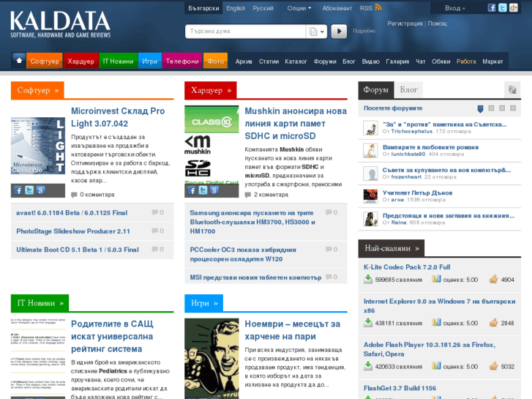Click the comment bubble beside PCCooler OC3 news

(329, 249)
